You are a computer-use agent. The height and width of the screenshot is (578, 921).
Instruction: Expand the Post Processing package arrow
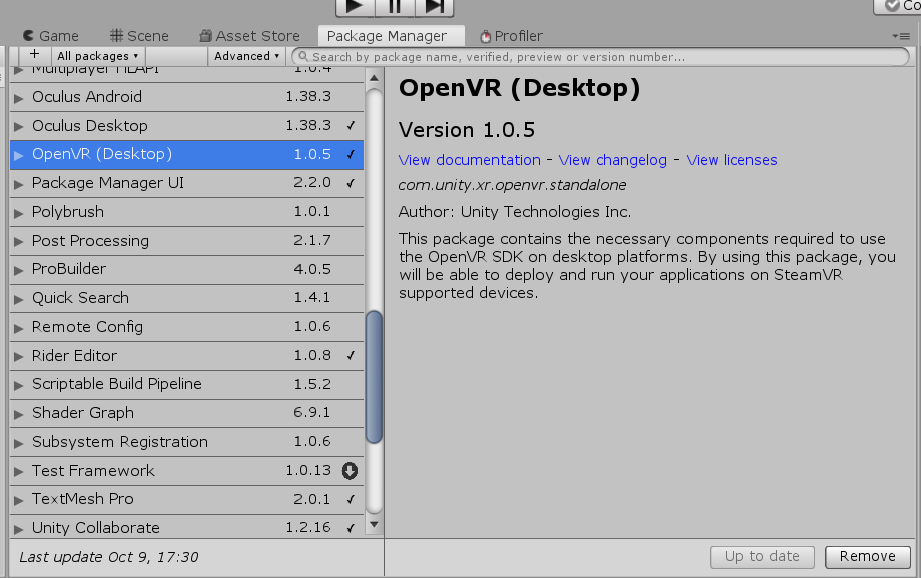(x=19, y=241)
